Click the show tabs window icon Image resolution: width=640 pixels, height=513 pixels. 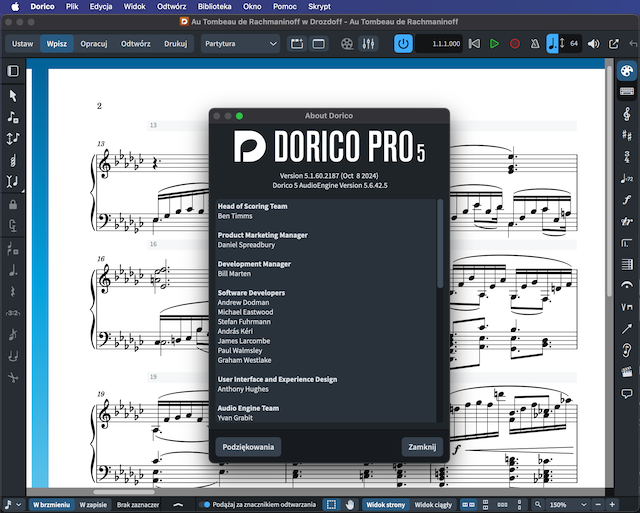pos(318,44)
